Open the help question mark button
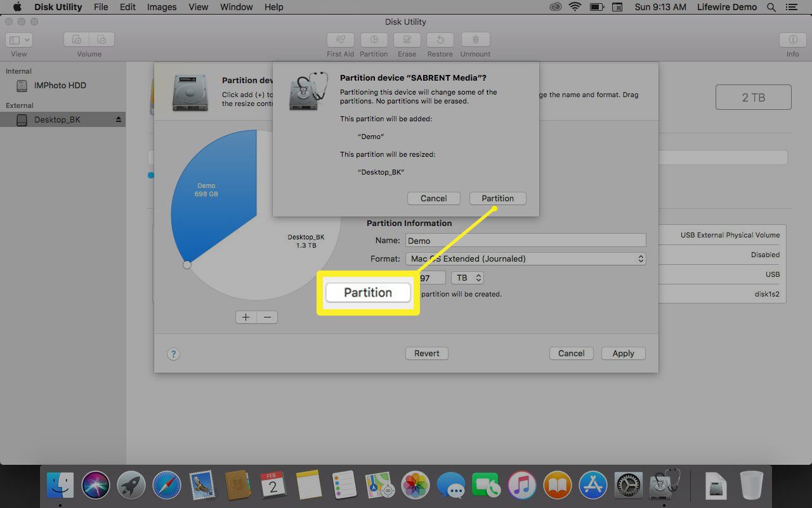 click(173, 354)
